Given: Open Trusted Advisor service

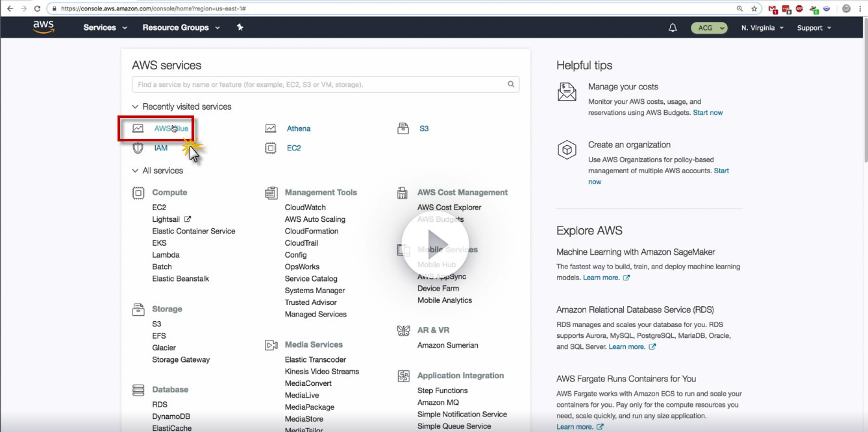Looking at the screenshot, I should pos(311,302).
